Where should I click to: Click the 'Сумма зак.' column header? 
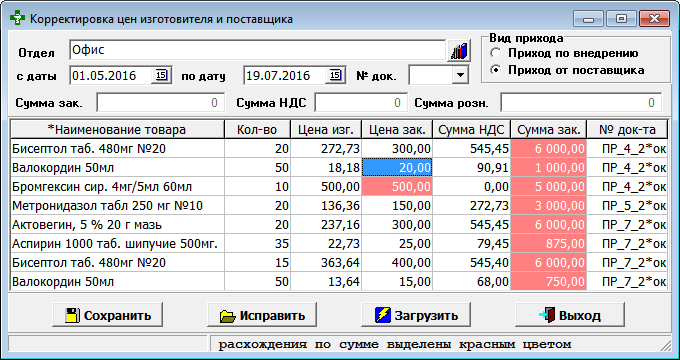click(x=549, y=129)
